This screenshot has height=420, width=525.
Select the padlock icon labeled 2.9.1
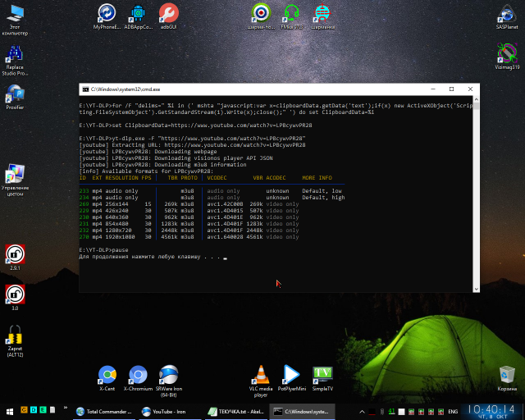tap(15, 258)
